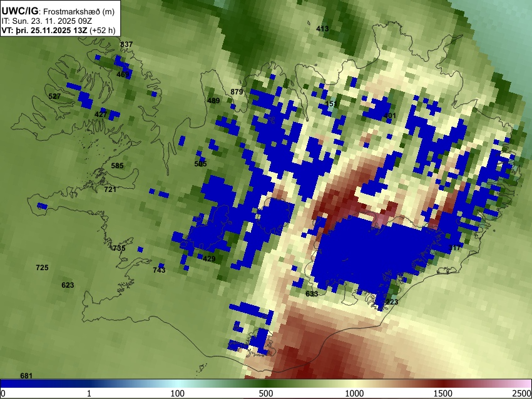Viewport: 532px width, 399px height.
Task: Click the map value 725
Action: click(x=42, y=268)
